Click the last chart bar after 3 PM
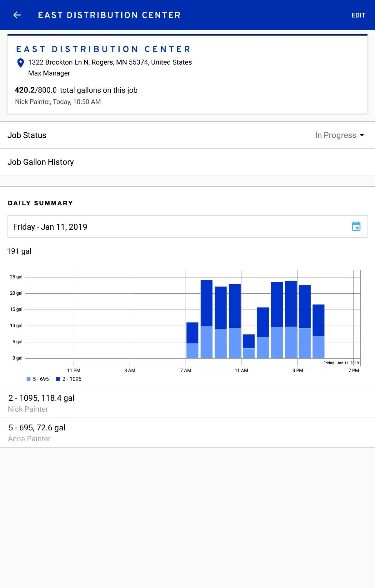Viewport: 375px width, 588px height. pyautogui.click(x=318, y=331)
